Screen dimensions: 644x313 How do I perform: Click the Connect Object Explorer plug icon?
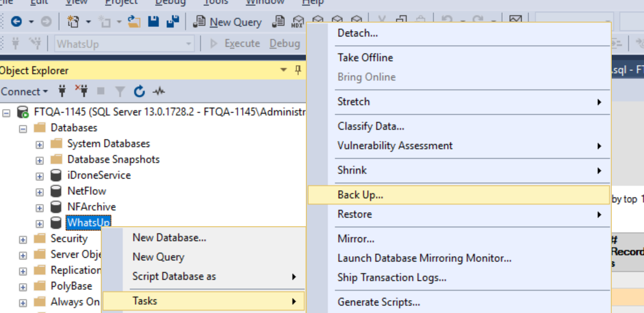[x=63, y=91]
